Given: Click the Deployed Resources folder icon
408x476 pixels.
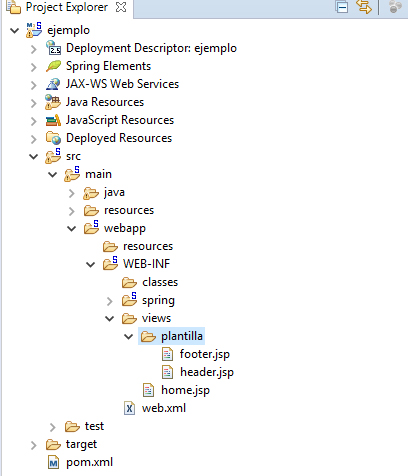Looking at the screenshot, I should click(x=53, y=138).
